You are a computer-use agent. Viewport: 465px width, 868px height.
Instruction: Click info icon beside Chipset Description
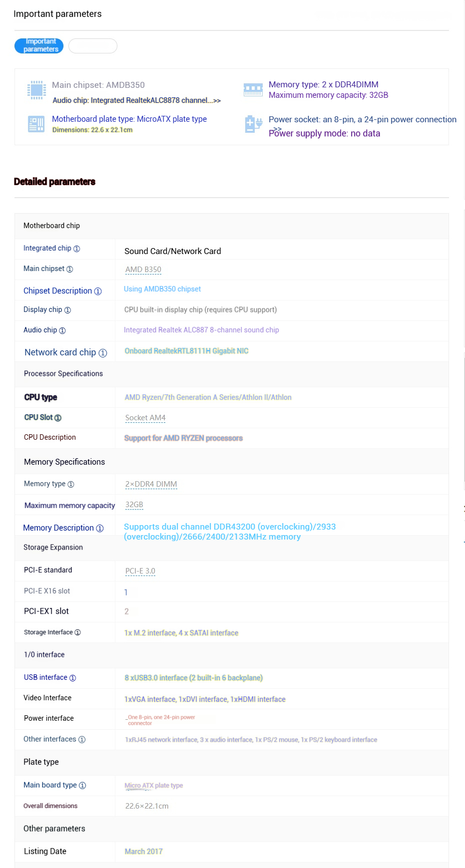(x=98, y=291)
